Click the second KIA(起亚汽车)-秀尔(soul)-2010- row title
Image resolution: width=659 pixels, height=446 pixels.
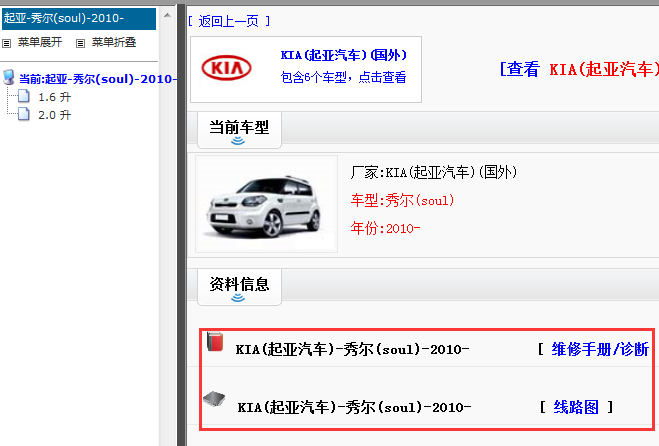[354, 407]
